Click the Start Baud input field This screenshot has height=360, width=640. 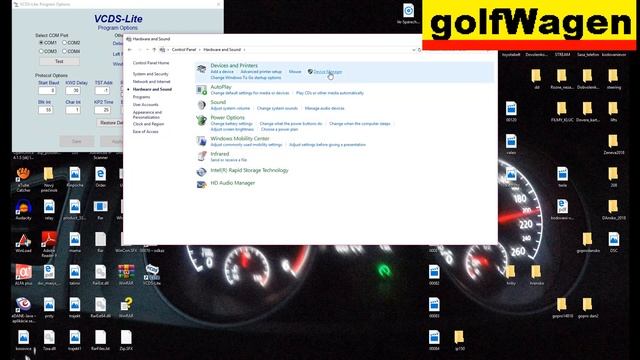tap(47, 91)
